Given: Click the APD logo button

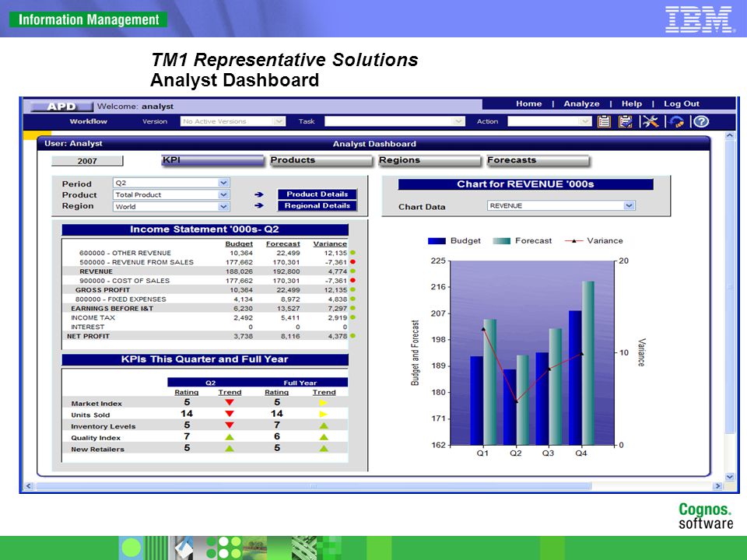Looking at the screenshot, I should [x=61, y=107].
